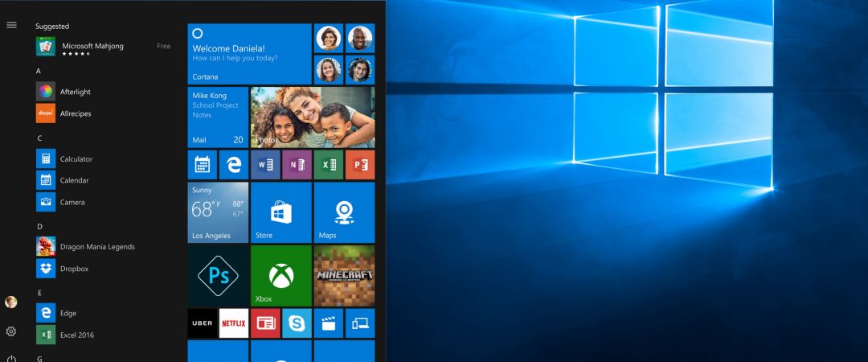868x362 pixels.
Task: Open the red News tile
Action: 265,323
